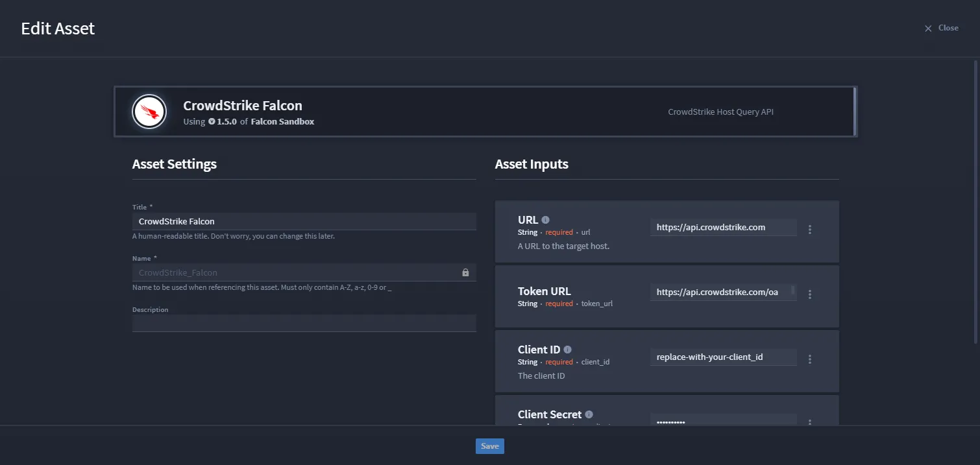
Task: Click into the Description field
Action: pyautogui.click(x=304, y=323)
